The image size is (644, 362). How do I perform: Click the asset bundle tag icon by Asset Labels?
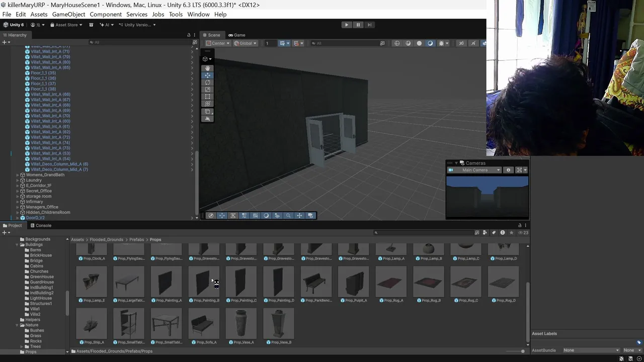tap(639, 342)
